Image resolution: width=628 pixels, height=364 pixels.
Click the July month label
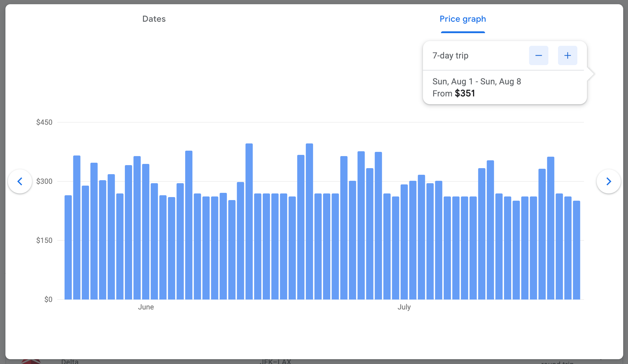pyautogui.click(x=404, y=307)
